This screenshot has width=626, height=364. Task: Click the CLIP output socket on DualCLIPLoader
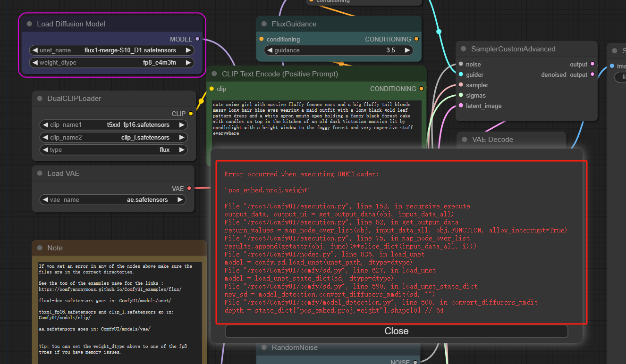click(x=191, y=114)
